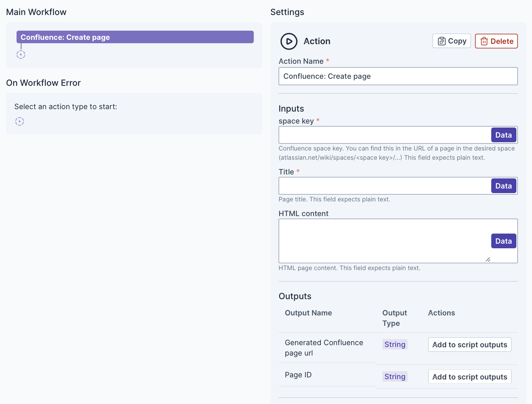Focus the space key input field

point(385,135)
